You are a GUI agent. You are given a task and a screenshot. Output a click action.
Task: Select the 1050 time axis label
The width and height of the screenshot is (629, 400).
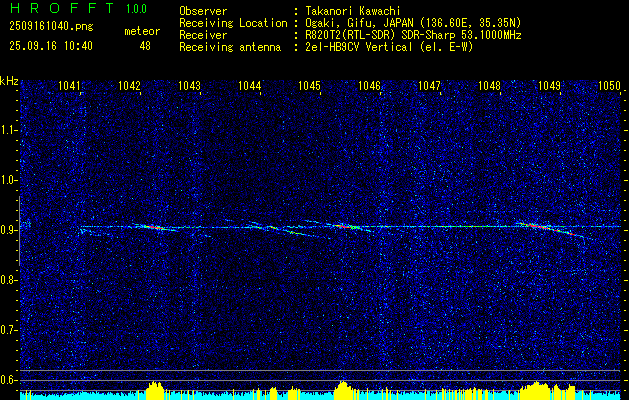click(x=609, y=86)
